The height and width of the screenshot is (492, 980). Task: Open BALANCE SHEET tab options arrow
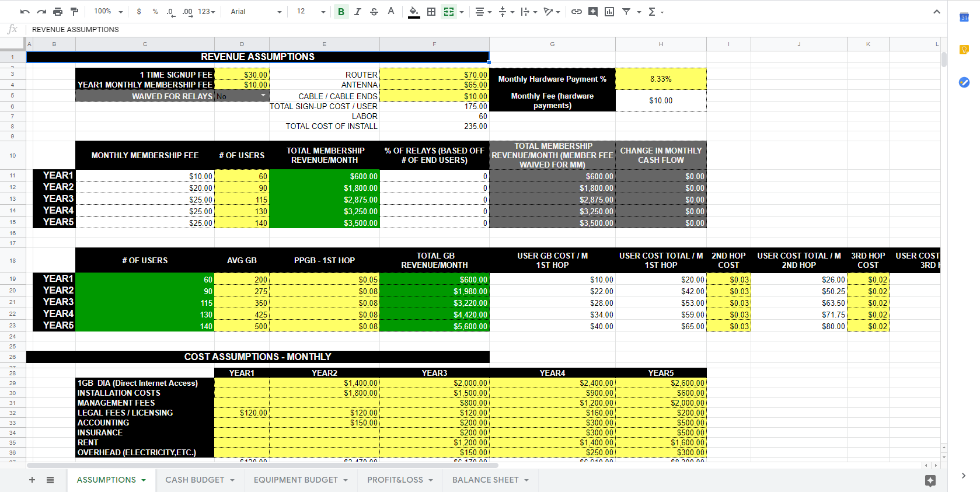pos(526,480)
